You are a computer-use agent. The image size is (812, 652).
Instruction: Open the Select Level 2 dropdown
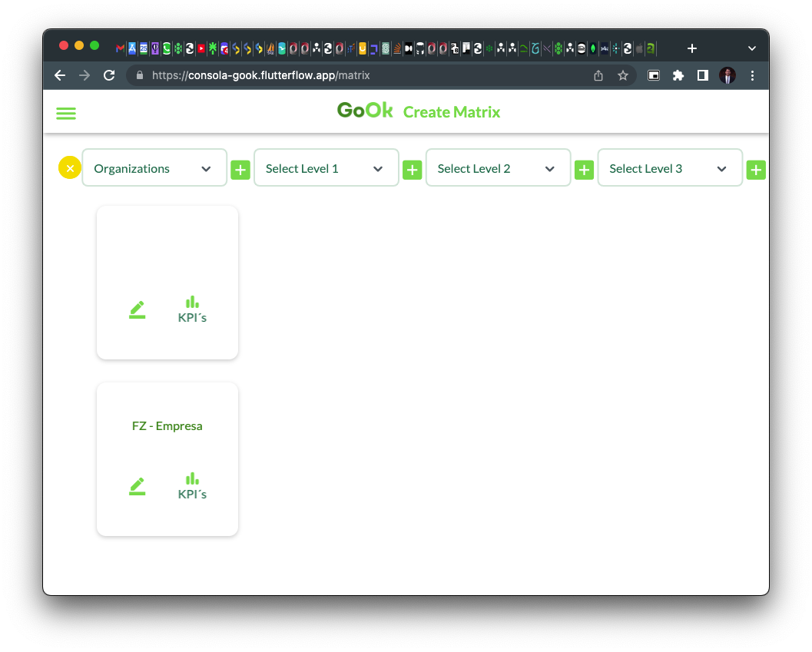(x=499, y=168)
